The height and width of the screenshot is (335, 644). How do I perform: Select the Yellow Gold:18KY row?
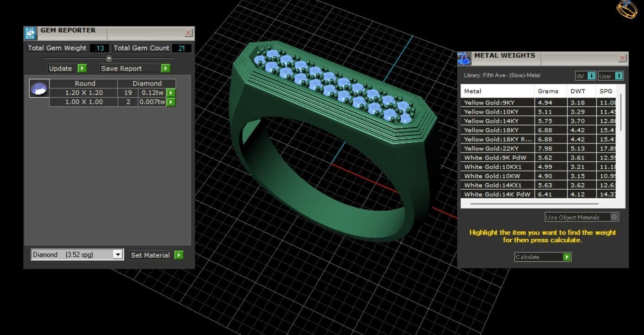click(539, 130)
